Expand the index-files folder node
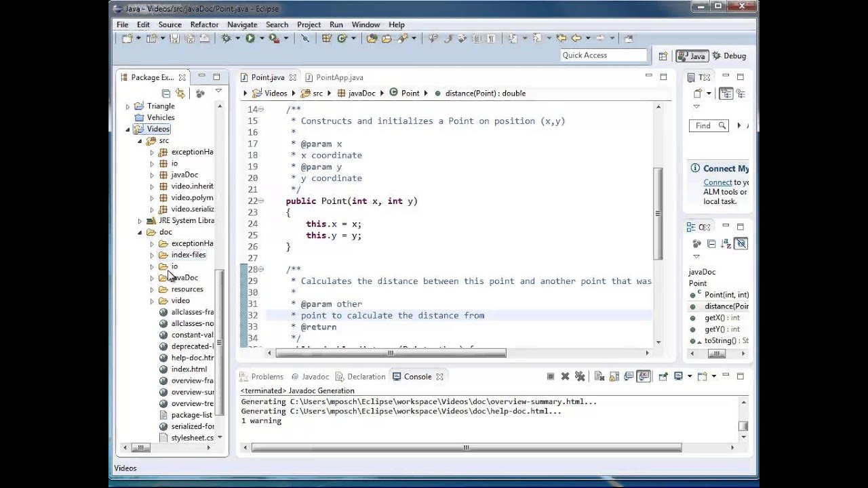The height and width of the screenshot is (488, 868). [152, 256]
